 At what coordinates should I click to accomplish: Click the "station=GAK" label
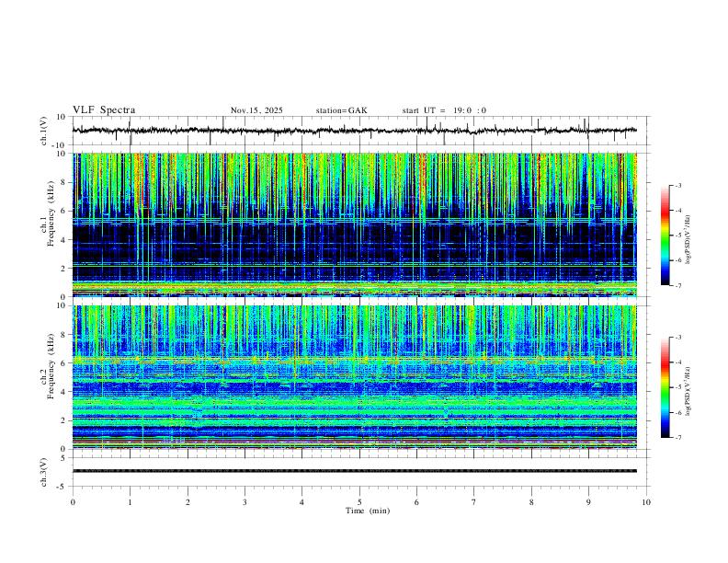point(341,110)
